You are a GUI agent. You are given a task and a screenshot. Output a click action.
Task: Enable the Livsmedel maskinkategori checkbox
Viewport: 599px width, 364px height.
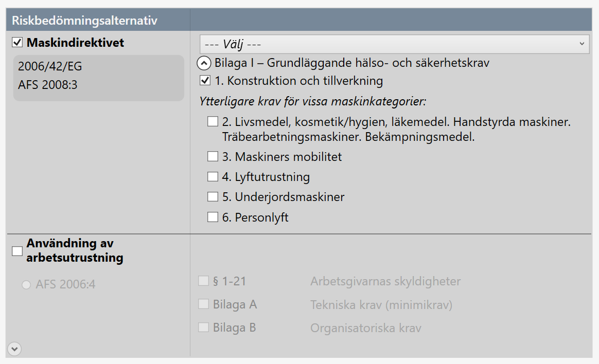213,122
